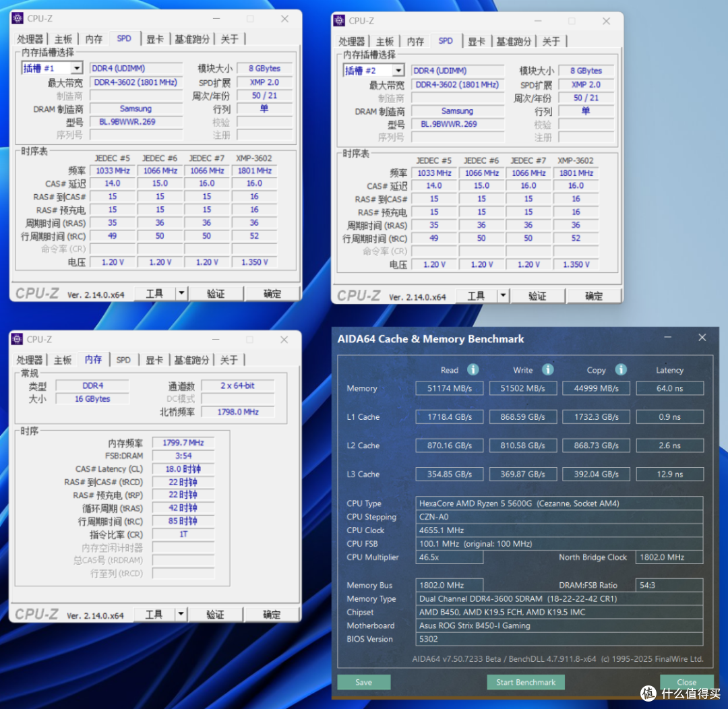
Task: Click DRAM:FSB Ratio value 54:3
Action: click(x=669, y=585)
